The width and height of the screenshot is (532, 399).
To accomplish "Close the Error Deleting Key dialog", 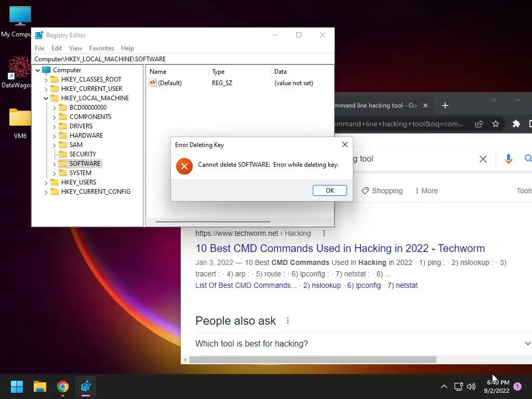I will (345, 144).
